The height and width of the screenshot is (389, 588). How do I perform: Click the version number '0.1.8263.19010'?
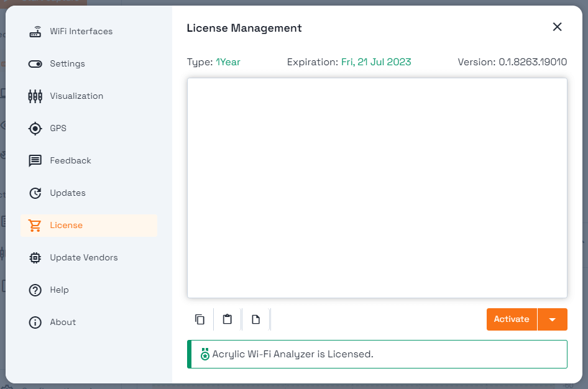(533, 62)
